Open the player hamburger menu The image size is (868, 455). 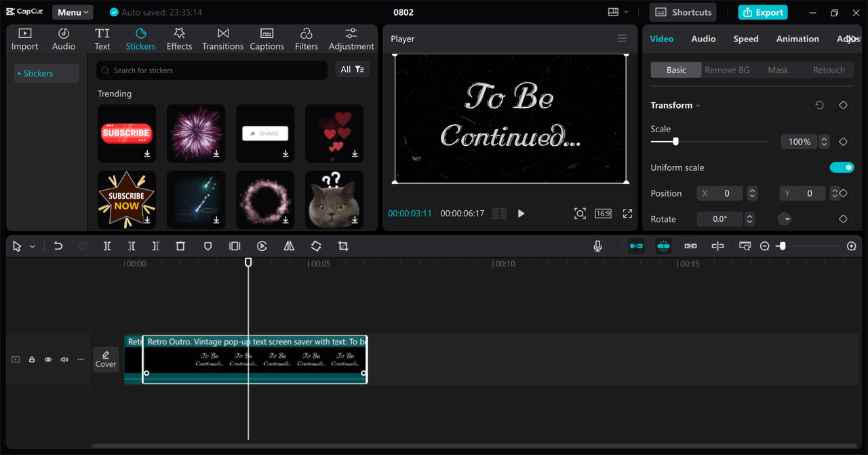click(622, 39)
